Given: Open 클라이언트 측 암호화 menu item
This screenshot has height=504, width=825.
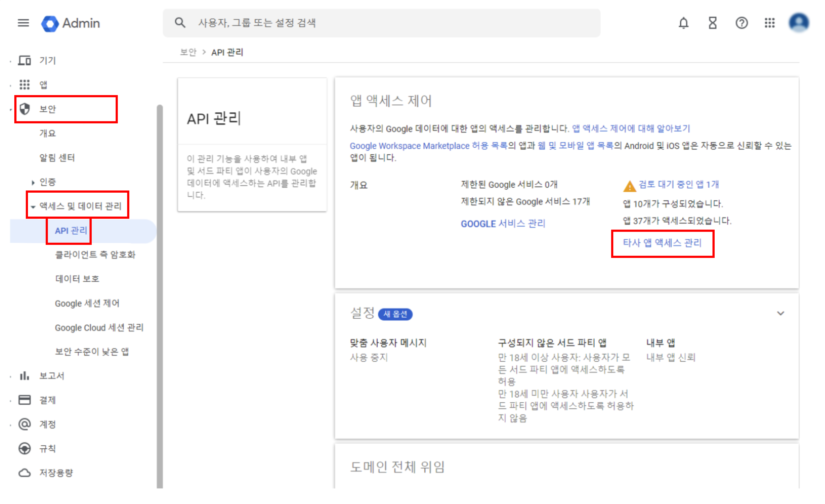Looking at the screenshot, I should [95, 255].
